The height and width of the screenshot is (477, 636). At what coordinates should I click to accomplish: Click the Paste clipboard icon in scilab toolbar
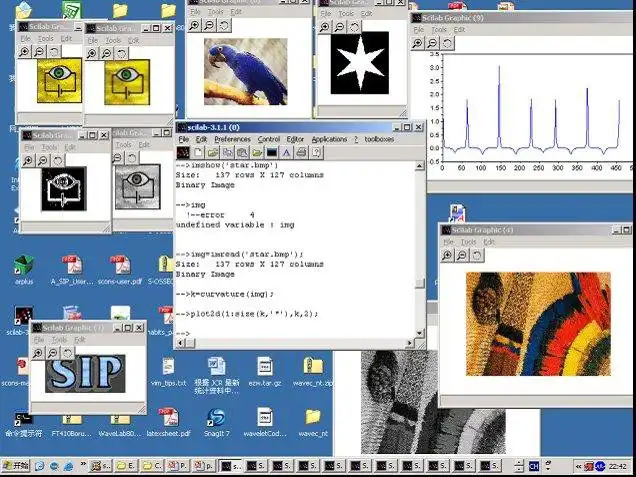[242, 153]
